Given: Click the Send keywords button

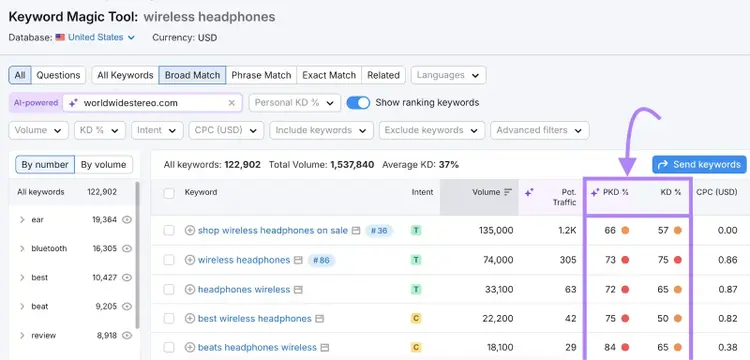Looking at the screenshot, I should [x=699, y=164].
